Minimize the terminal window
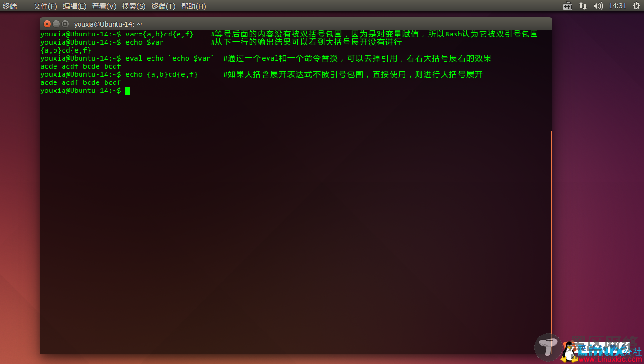 click(56, 24)
